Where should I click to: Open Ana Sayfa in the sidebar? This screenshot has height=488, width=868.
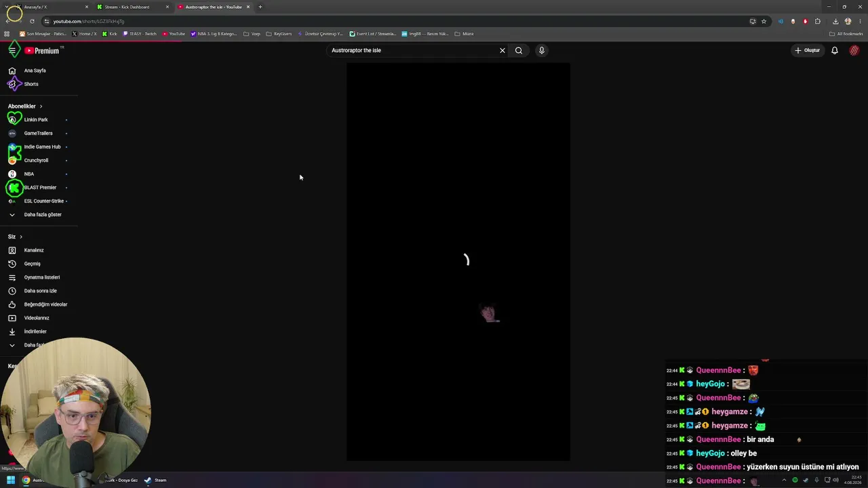(35, 70)
